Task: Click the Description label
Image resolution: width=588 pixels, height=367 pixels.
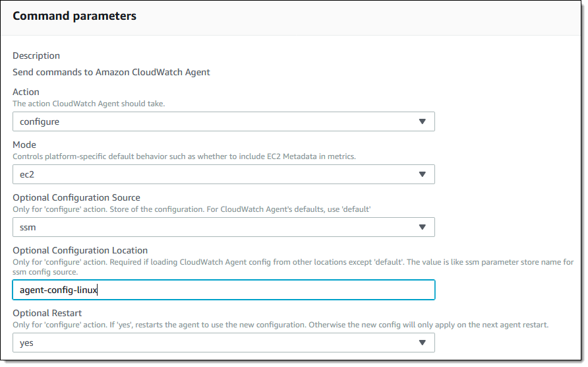Action: (36, 56)
